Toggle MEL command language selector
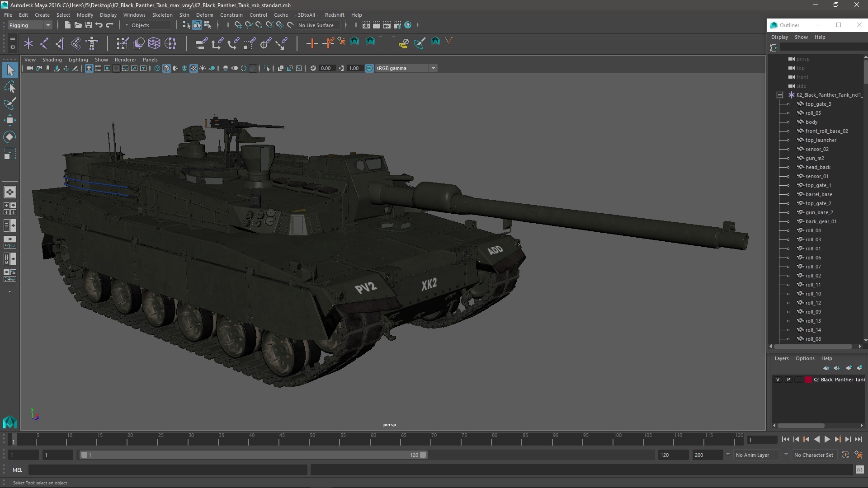 click(17, 470)
